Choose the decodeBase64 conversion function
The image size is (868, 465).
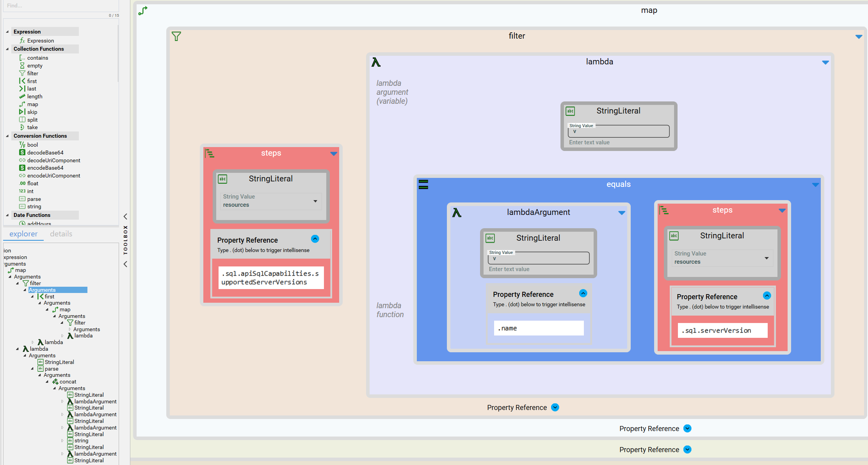45,153
